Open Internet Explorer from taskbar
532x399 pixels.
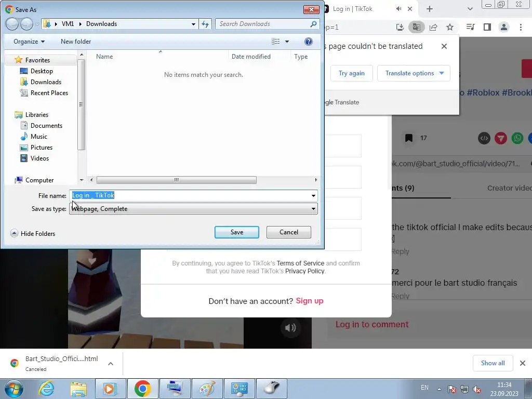click(x=46, y=389)
